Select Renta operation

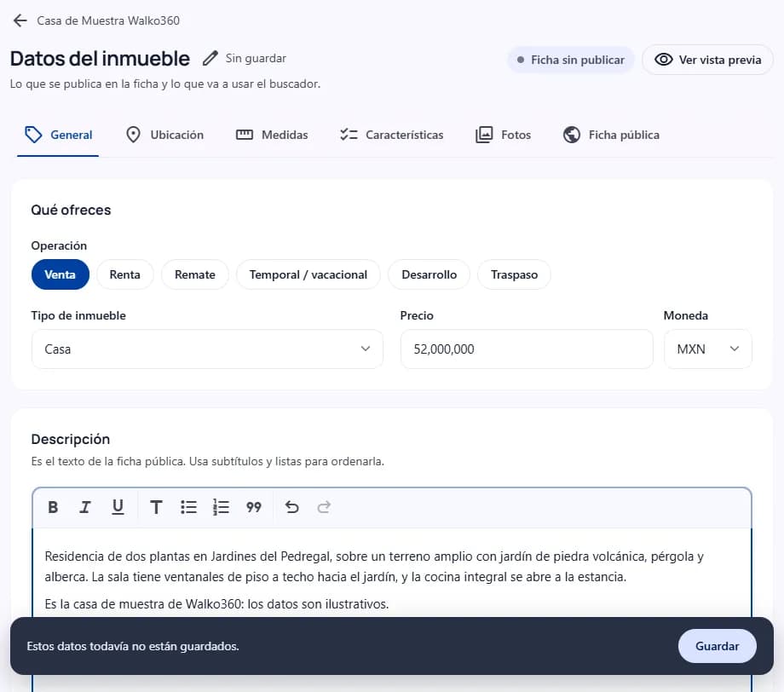point(125,274)
